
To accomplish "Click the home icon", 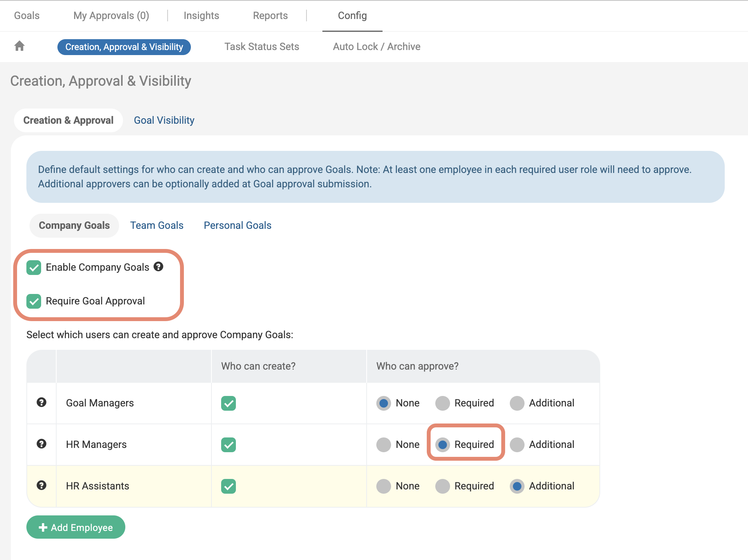I will click(19, 46).
